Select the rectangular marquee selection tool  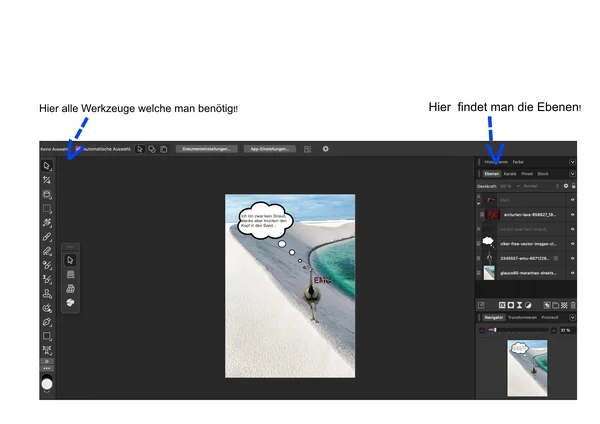(x=47, y=209)
